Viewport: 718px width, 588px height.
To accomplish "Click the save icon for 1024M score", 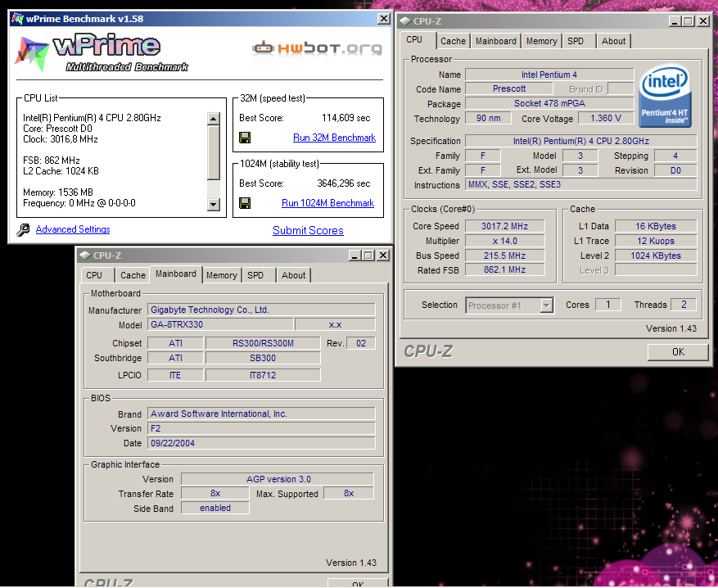I will 245,203.
